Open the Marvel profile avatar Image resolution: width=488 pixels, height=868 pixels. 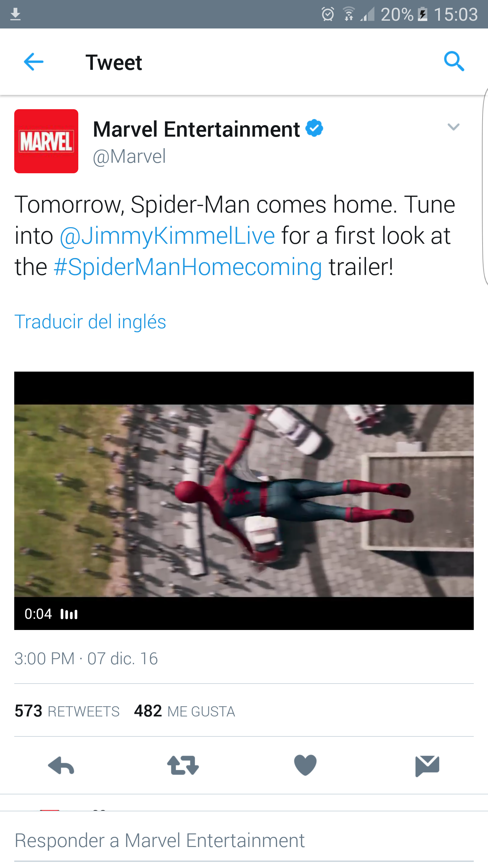point(46,141)
